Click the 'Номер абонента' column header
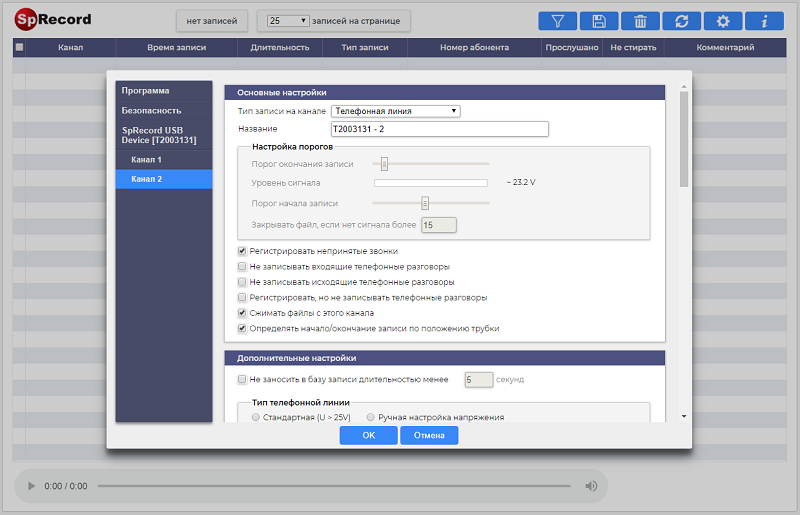 [x=474, y=47]
